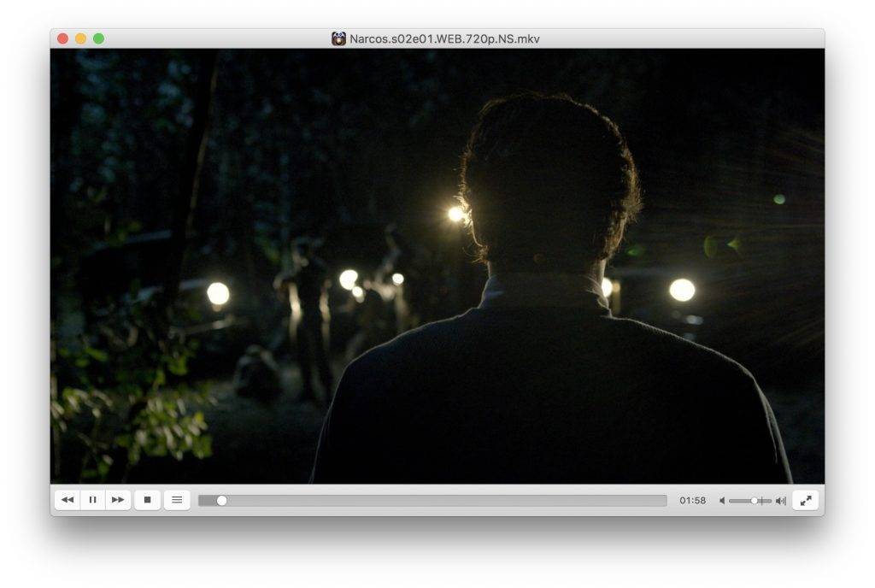Screen dimensions: 875x588
Task: Pause the video playback
Action: coord(92,500)
